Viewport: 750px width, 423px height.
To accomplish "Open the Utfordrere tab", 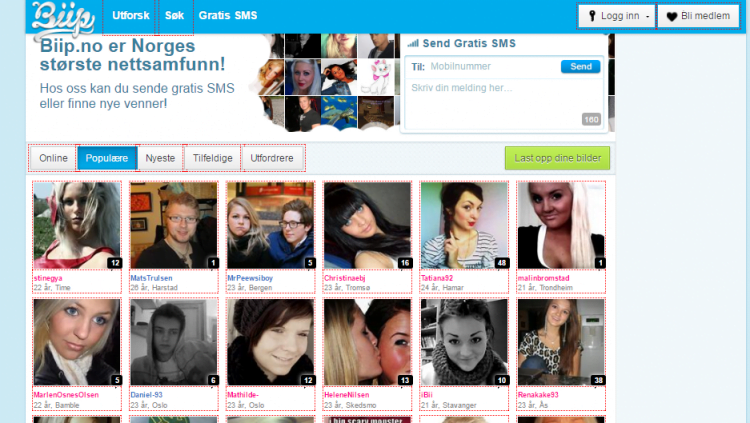I will (x=273, y=159).
